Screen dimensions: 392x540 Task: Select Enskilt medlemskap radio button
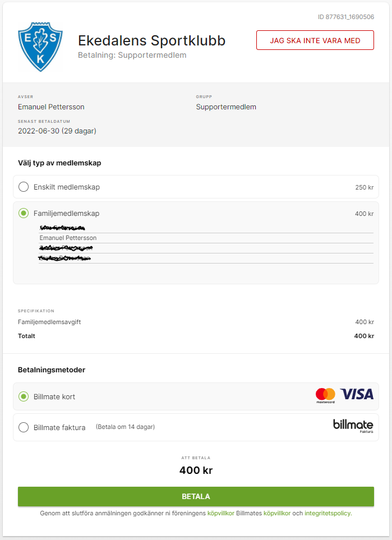(24, 187)
